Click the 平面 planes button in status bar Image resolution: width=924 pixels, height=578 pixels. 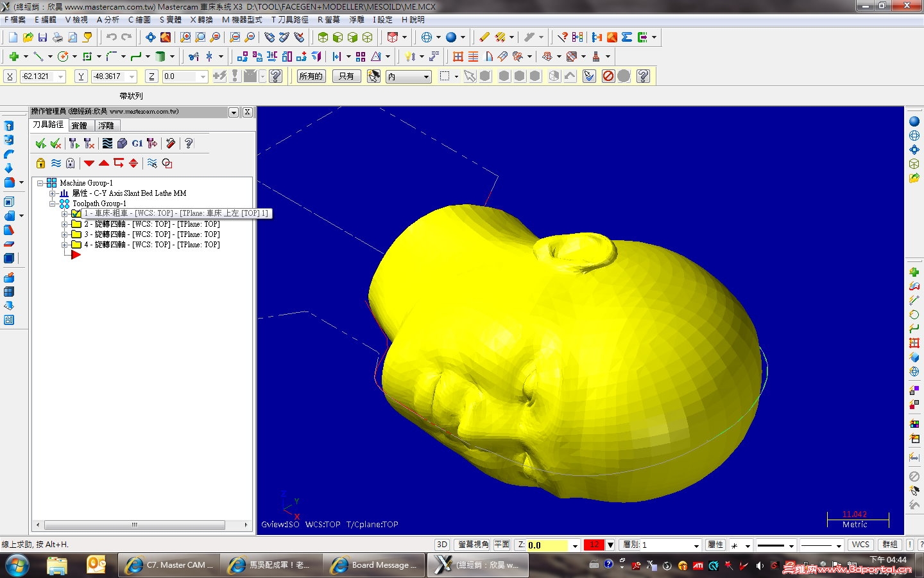pos(502,545)
